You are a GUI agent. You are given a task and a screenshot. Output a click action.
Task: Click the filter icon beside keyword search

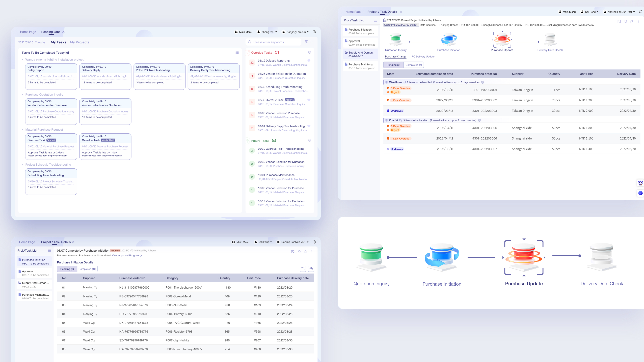[x=306, y=42]
